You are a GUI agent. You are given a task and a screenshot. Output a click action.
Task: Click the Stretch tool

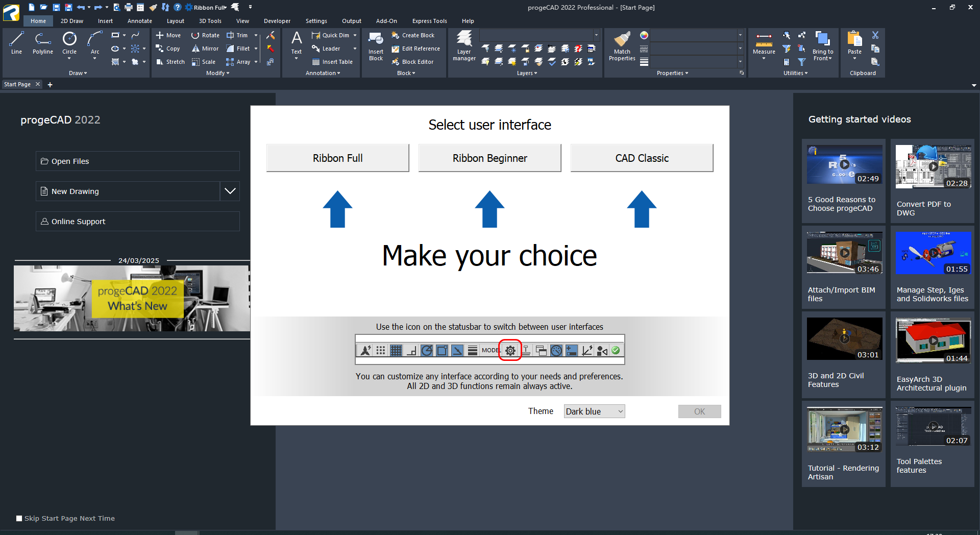(170, 62)
